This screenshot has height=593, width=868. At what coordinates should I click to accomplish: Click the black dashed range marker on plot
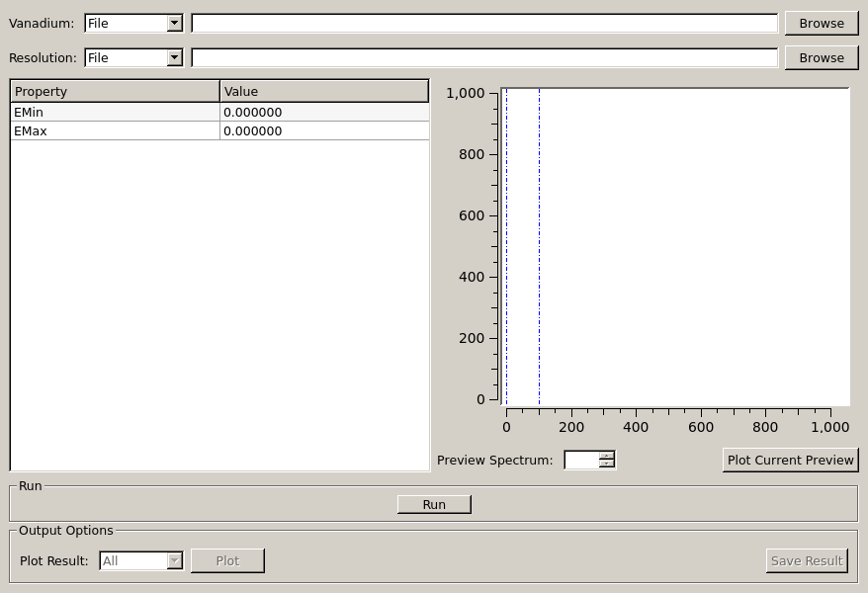pyautogui.click(x=539, y=247)
